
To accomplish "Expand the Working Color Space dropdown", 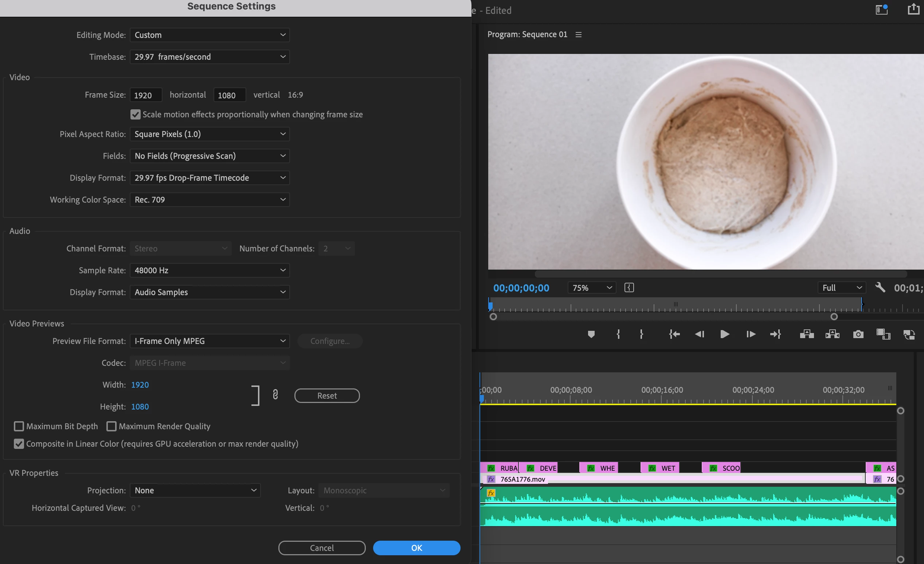I will (x=210, y=200).
